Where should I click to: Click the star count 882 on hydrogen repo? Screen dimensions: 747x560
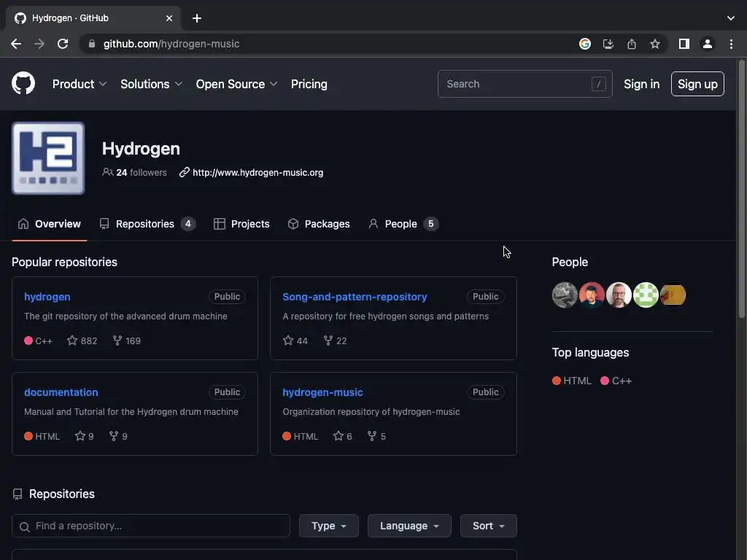(x=82, y=341)
